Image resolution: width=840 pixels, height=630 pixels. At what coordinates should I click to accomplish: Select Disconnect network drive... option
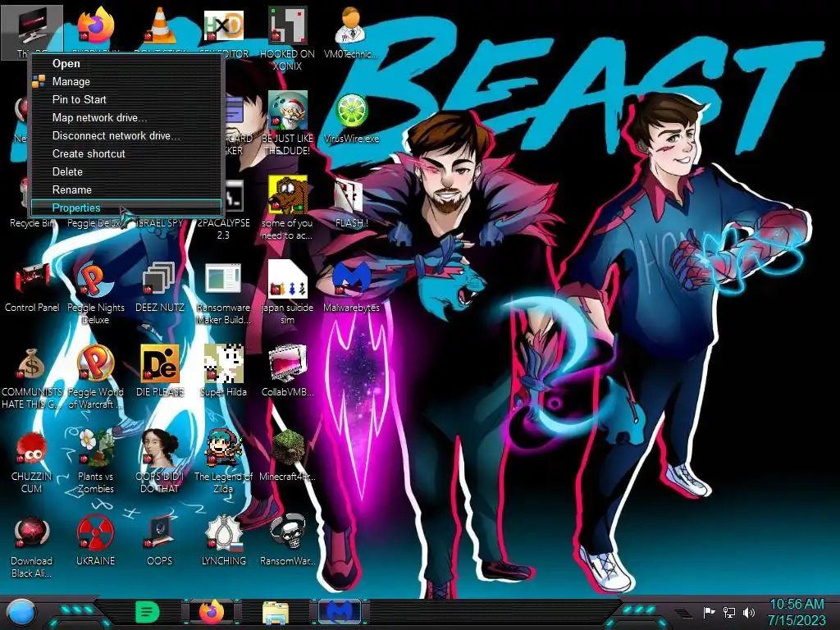click(126, 136)
